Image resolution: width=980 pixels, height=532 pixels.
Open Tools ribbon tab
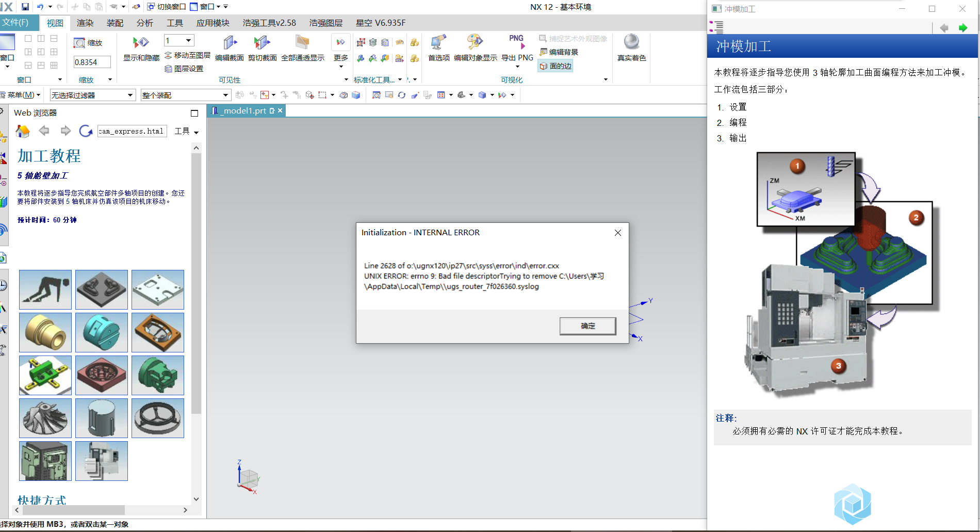pyautogui.click(x=175, y=23)
